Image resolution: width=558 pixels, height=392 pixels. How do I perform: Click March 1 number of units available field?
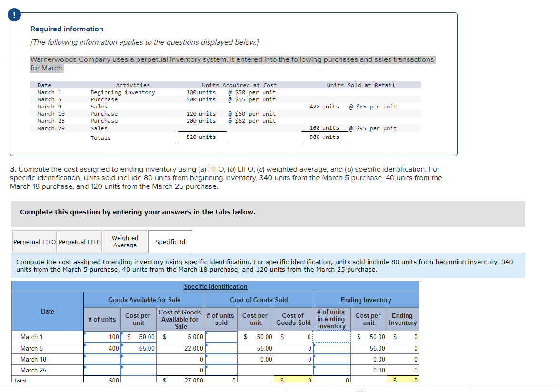(102, 337)
